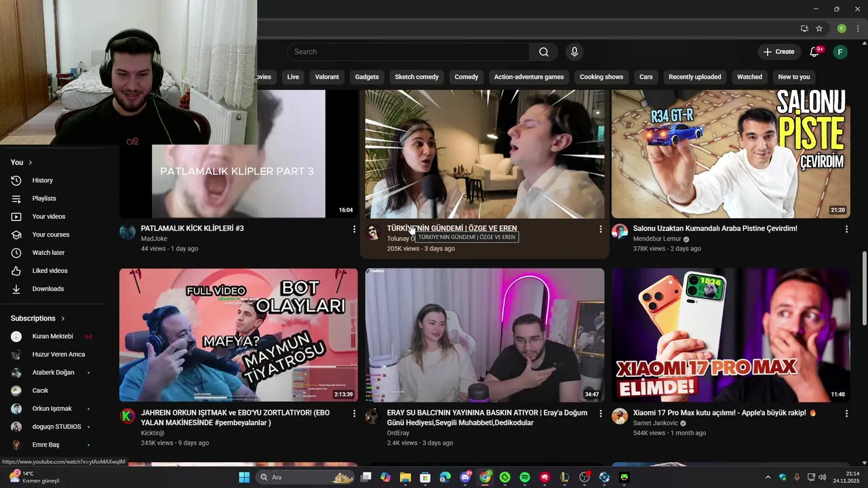
Task: Open options for Salonu Uzaktan Kumandalı video
Action: 846,229
